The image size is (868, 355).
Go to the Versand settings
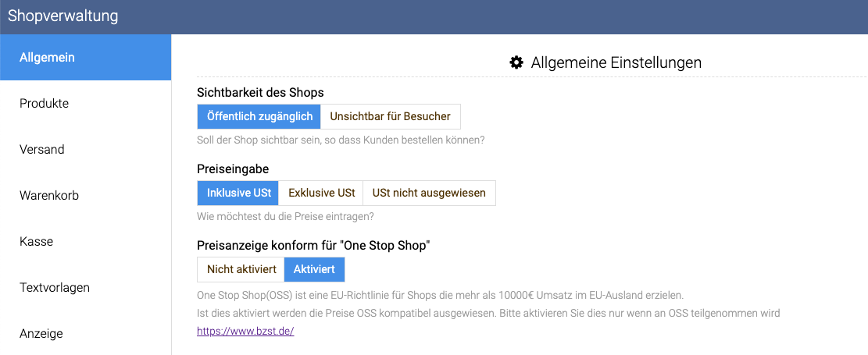pos(86,149)
